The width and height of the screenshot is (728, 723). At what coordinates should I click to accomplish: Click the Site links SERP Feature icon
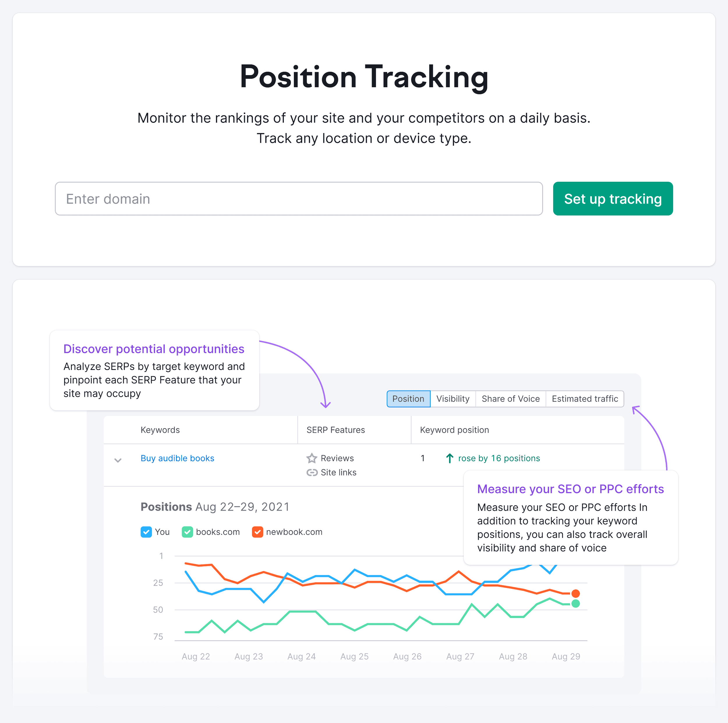(311, 472)
